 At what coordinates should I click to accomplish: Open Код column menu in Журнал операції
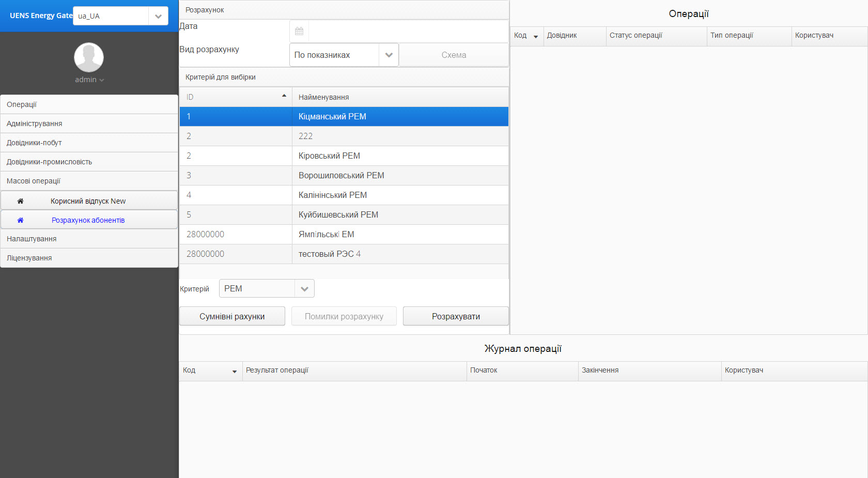pyautogui.click(x=235, y=372)
